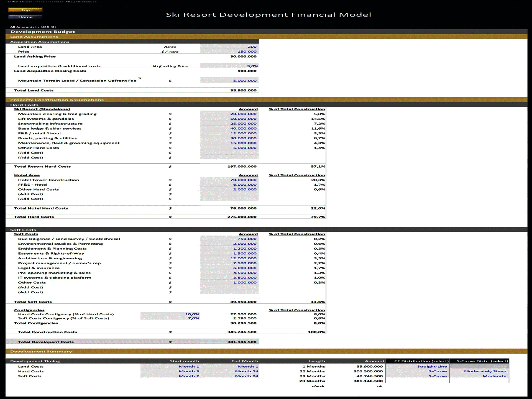Edit Hard Costs Contingency percentage 10,0%

pyautogui.click(x=170, y=314)
